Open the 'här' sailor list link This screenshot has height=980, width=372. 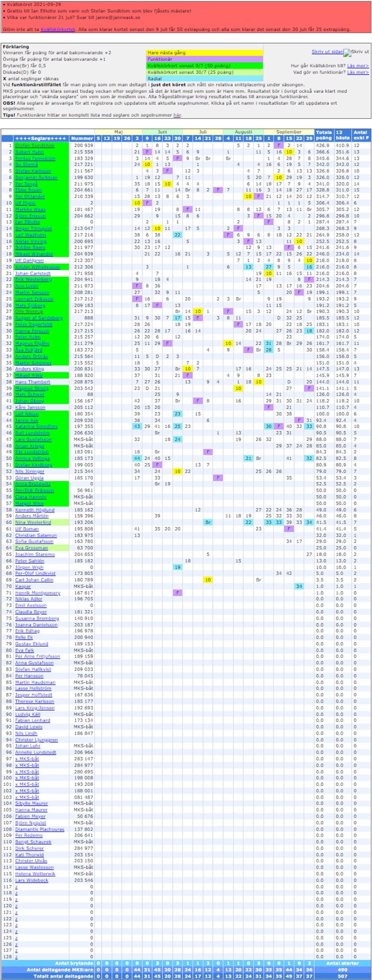coord(177,115)
